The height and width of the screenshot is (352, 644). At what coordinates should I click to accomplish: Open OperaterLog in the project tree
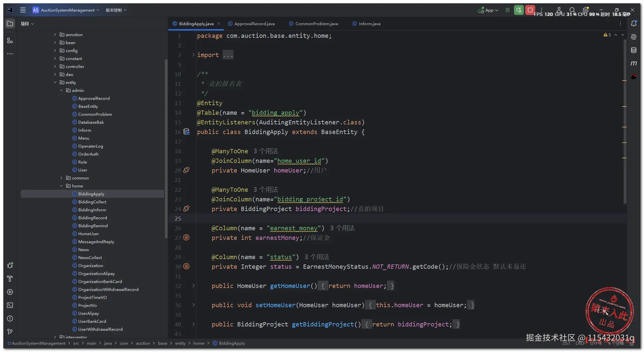(91, 146)
